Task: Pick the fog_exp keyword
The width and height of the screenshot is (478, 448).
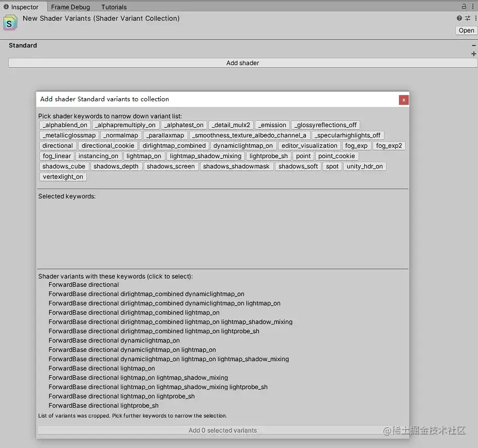Action: (x=357, y=146)
